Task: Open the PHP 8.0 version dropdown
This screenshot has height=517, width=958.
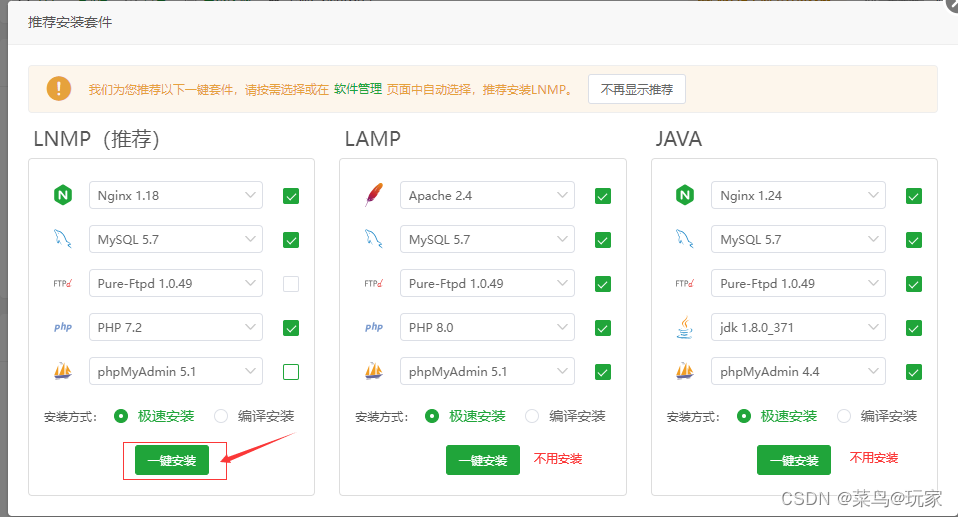Action: pos(488,328)
